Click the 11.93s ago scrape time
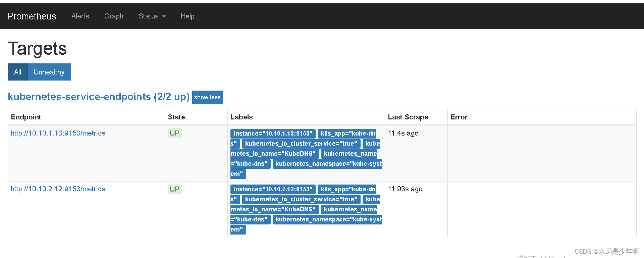This screenshot has height=258, width=644. click(x=405, y=189)
